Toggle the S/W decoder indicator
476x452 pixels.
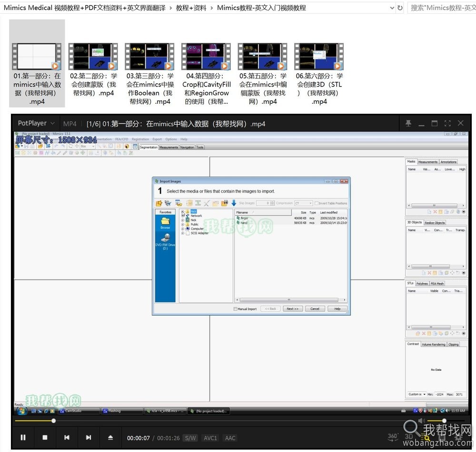click(190, 438)
